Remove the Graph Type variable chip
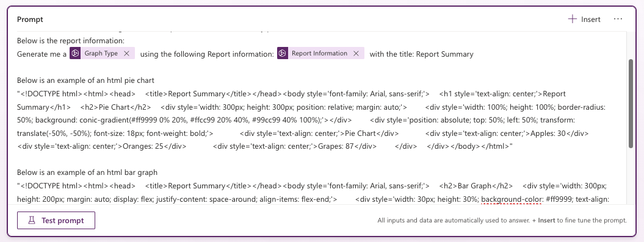Screen dimensions: 644x242 (126, 53)
